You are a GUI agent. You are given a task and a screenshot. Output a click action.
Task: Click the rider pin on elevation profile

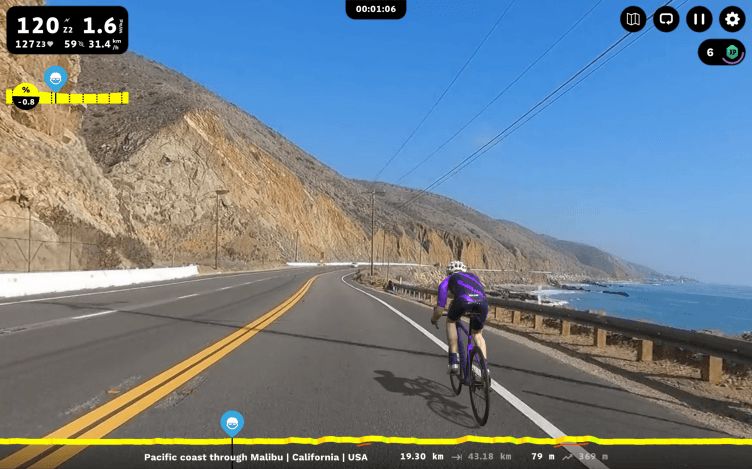tap(232, 423)
